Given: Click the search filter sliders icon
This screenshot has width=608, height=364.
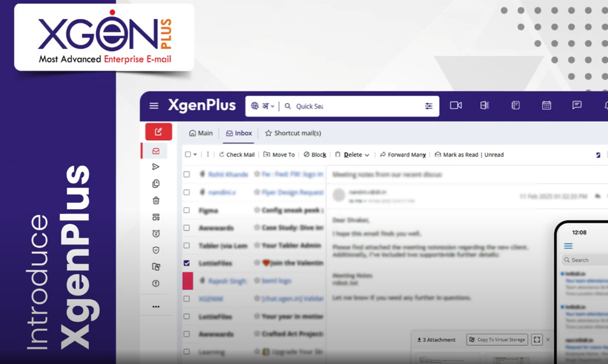Looking at the screenshot, I should point(429,106).
